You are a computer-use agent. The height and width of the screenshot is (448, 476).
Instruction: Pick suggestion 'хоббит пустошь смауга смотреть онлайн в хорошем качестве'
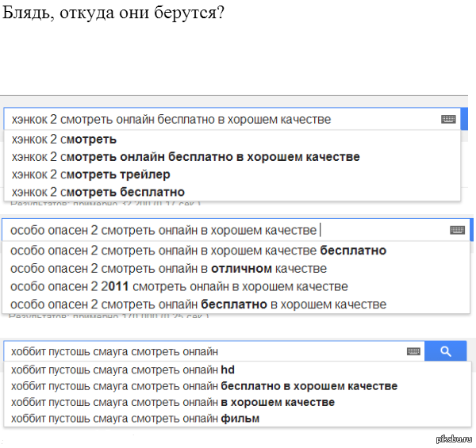[x=238, y=403]
